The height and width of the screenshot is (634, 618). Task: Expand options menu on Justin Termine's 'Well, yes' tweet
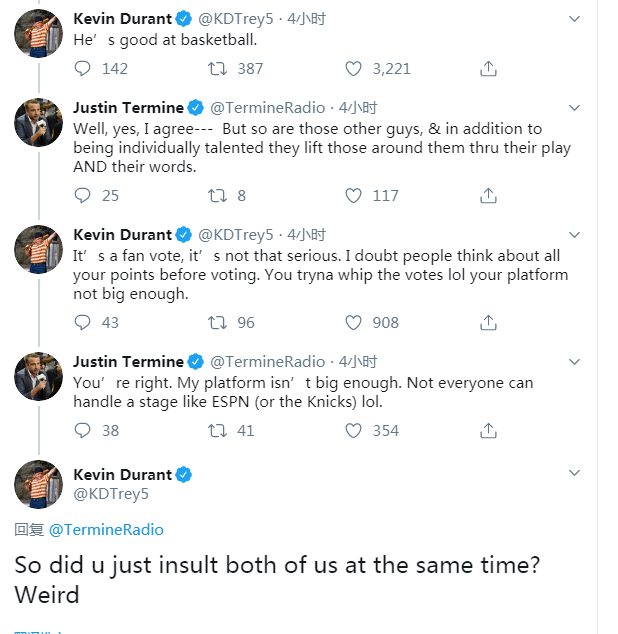pyautogui.click(x=574, y=107)
